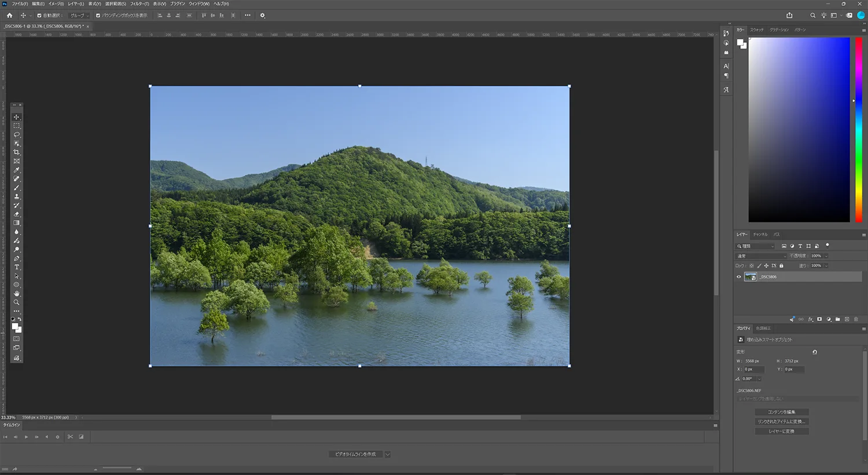Select the Lasso tool
Screen dimensions: 868x475
tap(16, 134)
